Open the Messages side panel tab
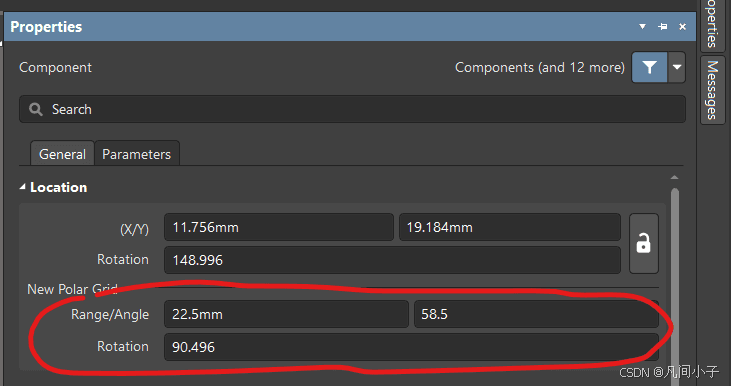The width and height of the screenshot is (731, 386). tap(712, 90)
